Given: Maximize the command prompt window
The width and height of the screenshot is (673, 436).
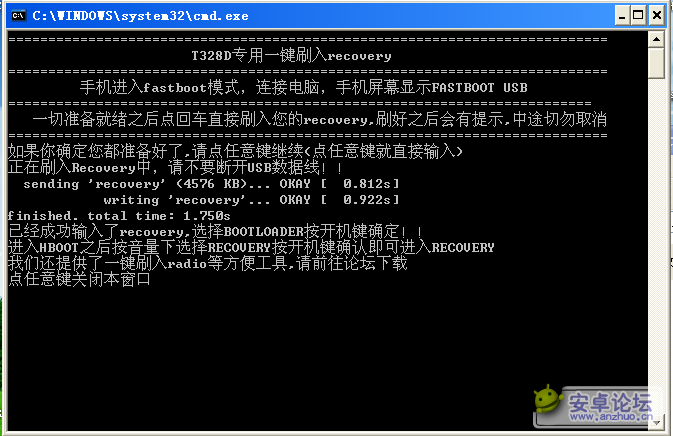Looking at the screenshot, I should click(639, 16).
